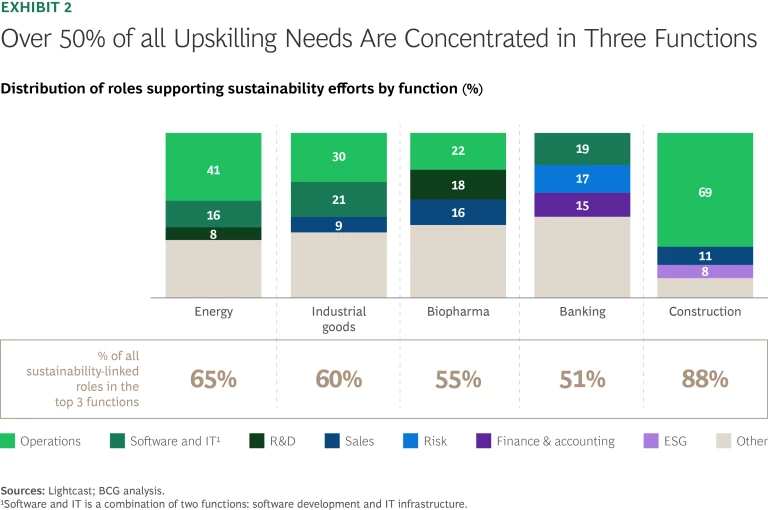Select Banking Risk segment labeled 17
The width and height of the screenshot is (768, 510).
click(x=582, y=179)
